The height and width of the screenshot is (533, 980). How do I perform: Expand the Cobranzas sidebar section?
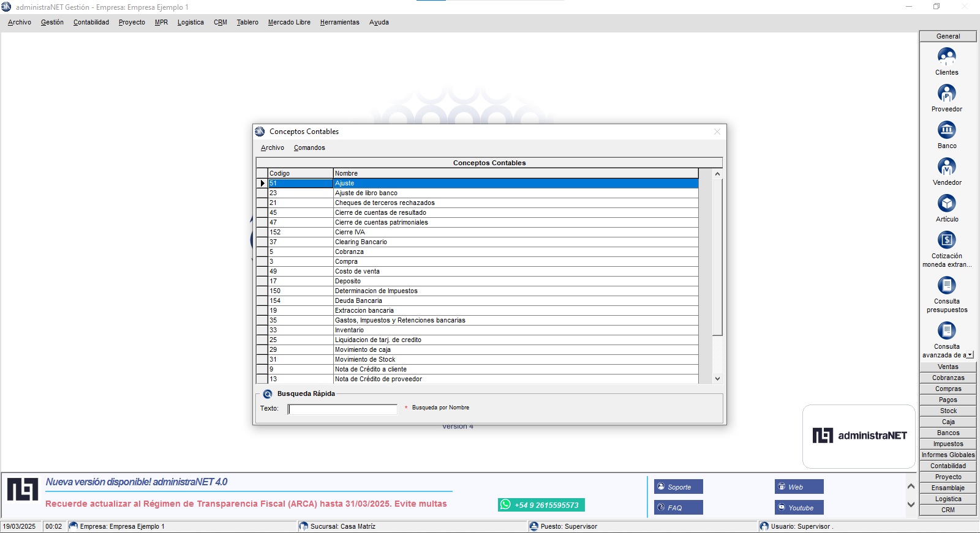(x=948, y=378)
